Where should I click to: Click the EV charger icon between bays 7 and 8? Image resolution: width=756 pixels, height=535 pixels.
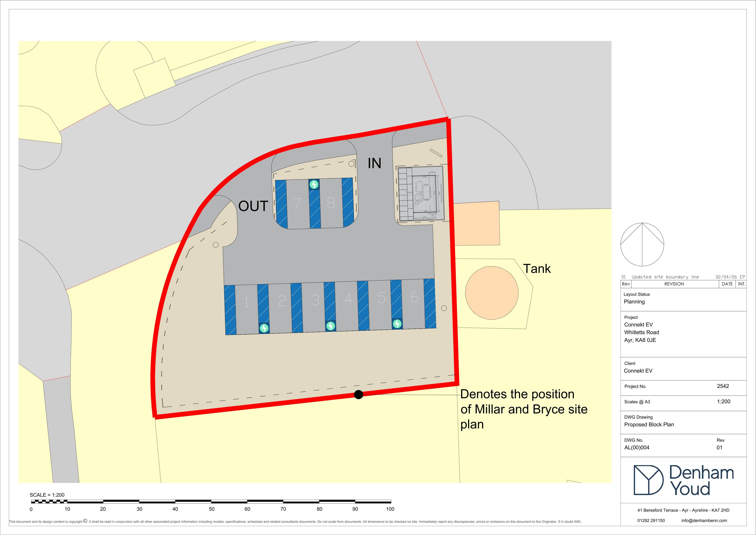[314, 184]
